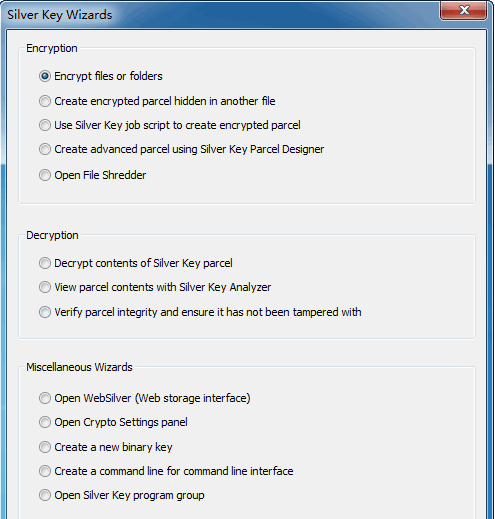Click the Encryption group label

(52, 48)
